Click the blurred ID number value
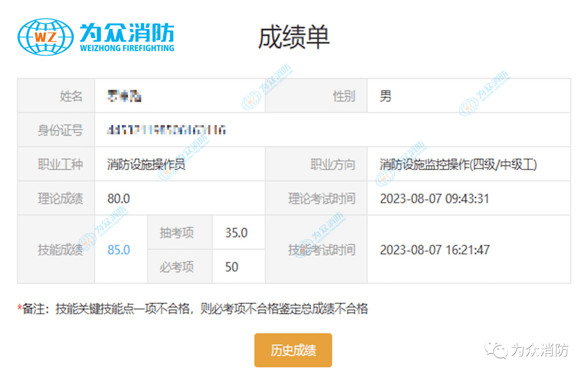Viewport: 588px width, 376px height. 167,130
